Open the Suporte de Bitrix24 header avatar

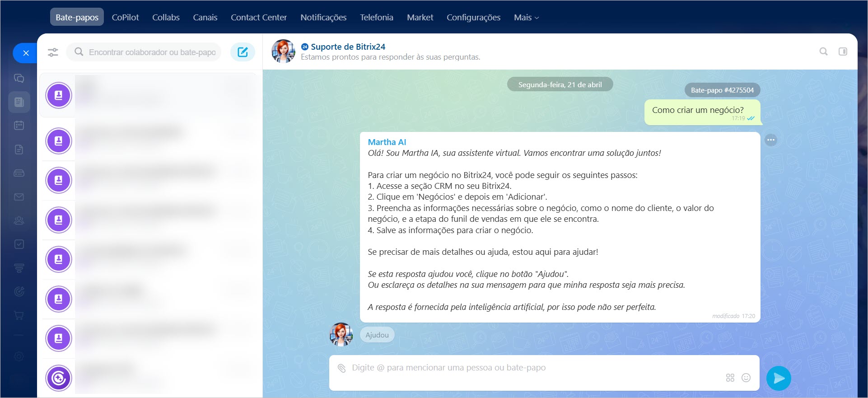click(283, 51)
